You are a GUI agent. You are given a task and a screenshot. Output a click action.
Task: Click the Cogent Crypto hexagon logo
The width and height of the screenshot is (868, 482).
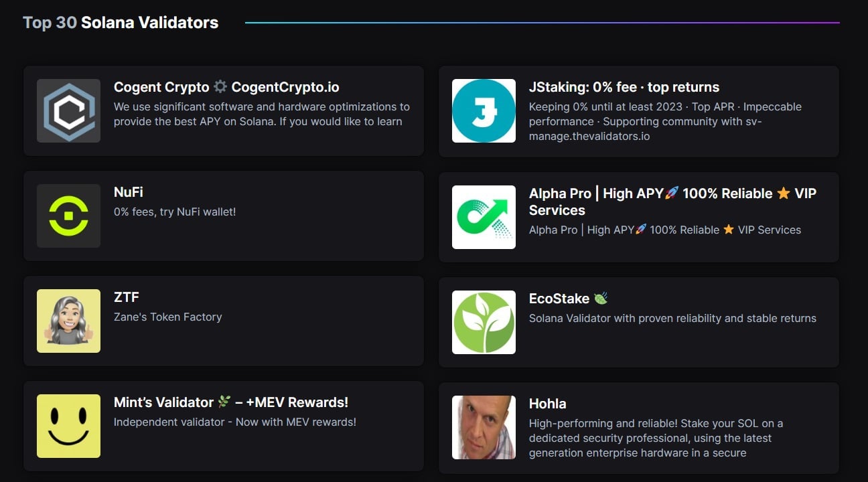pos(68,110)
